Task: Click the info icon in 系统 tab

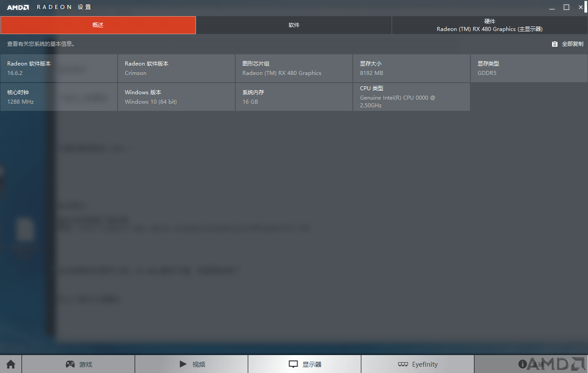Action: (522, 364)
